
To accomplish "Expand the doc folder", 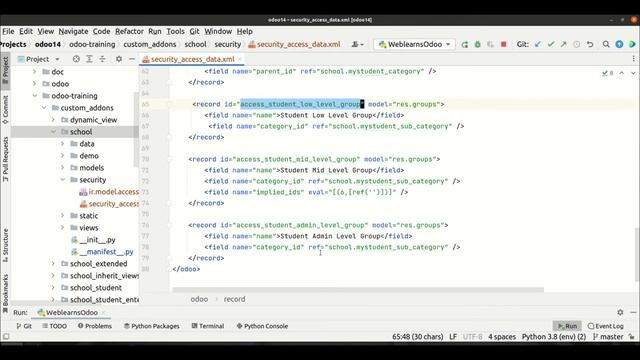I will pyautogui.click(x=34, y=72).
